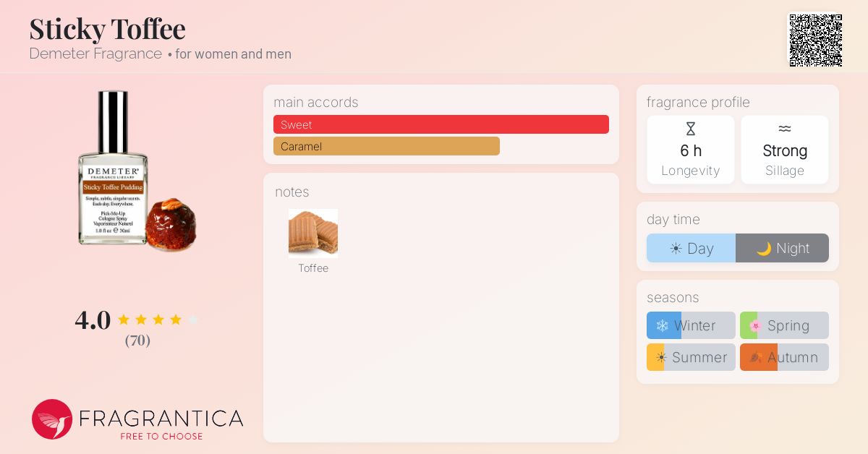Open the Demeter Fragrance brand link
The image size is (868, 454).
95,53
